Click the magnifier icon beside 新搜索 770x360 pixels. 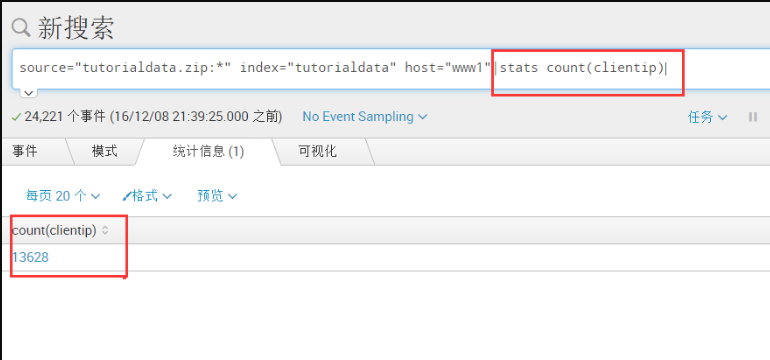click(21, 28)
